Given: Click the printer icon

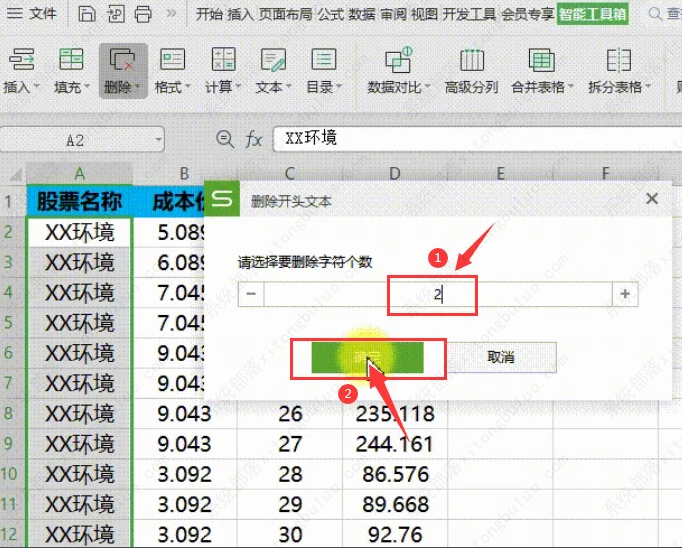Looking at the screenshot, I should (143, 14).
